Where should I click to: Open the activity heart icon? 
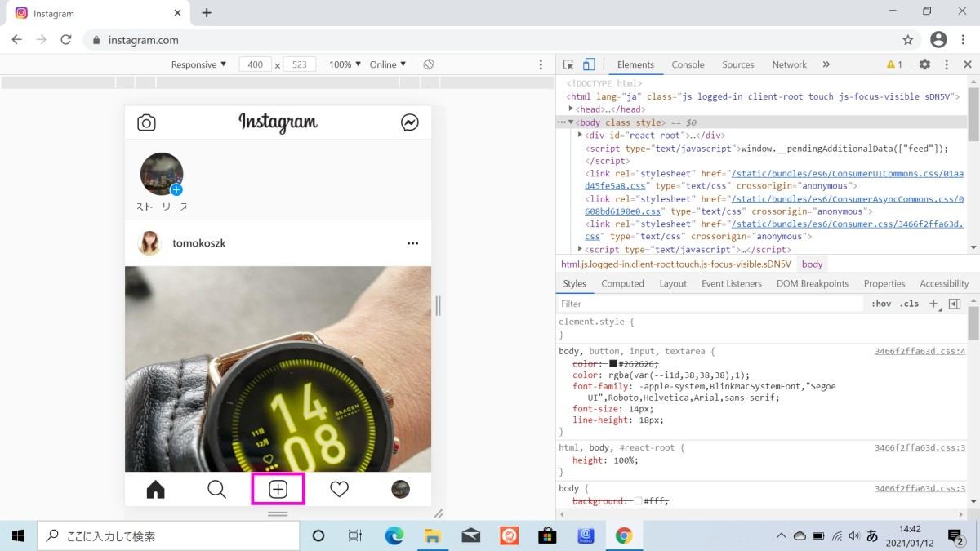coord(339,489)
